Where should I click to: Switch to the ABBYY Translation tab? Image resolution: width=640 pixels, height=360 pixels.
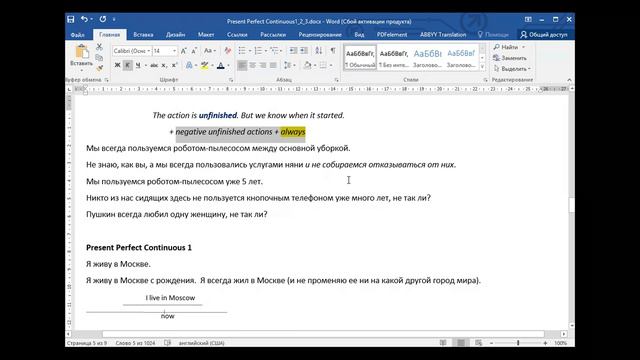coord(443,35)
